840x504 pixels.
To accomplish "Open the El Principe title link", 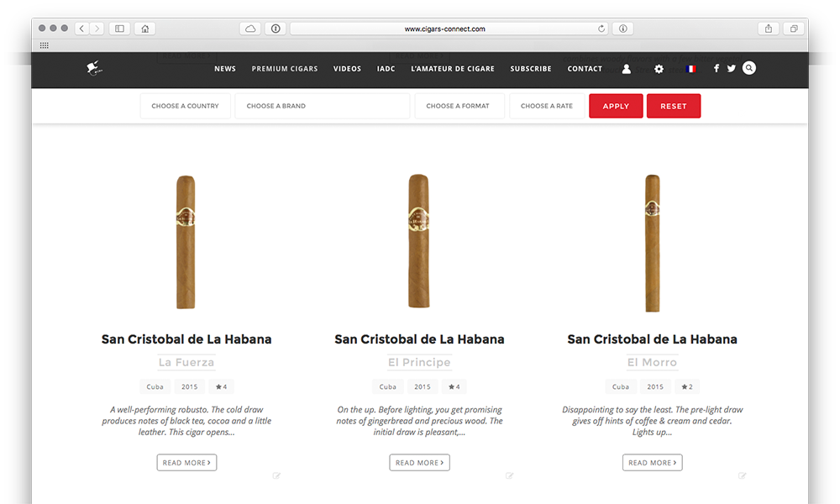I will click(419, 363).
